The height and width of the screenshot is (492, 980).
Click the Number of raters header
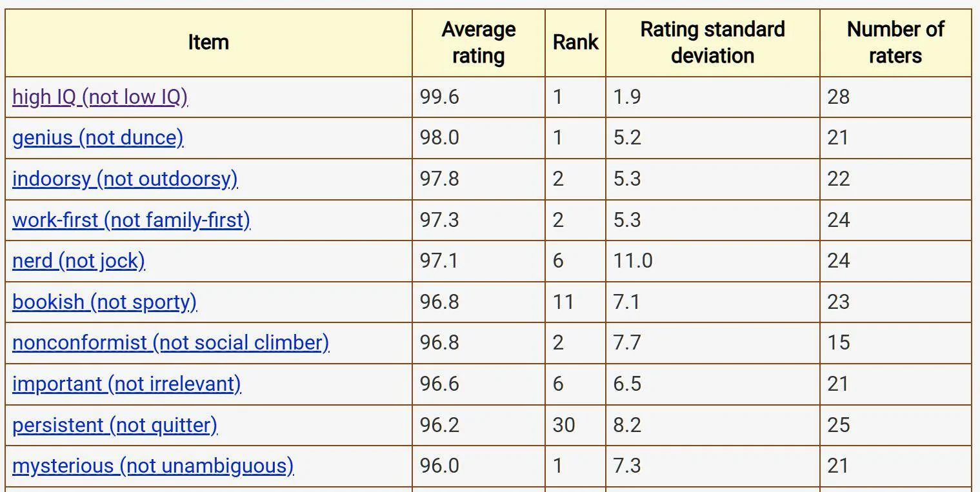[x=895, y=43]
